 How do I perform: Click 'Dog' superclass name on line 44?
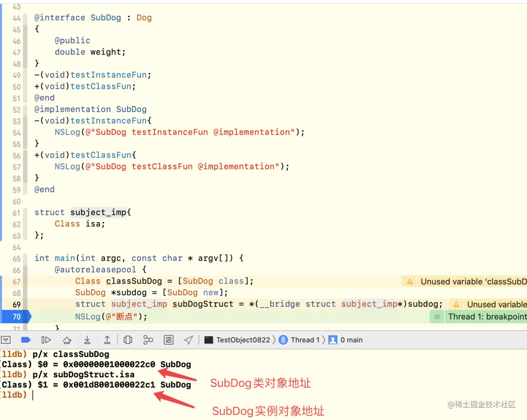point(144,17)
